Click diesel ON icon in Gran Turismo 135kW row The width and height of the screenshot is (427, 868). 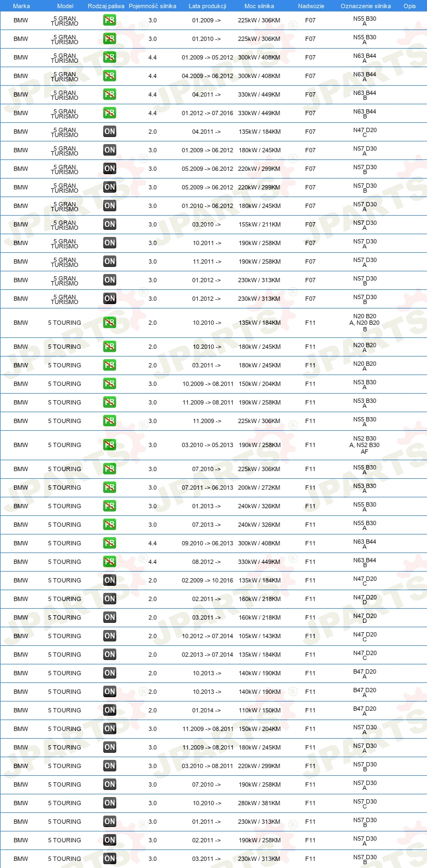(x=110, y=132)
